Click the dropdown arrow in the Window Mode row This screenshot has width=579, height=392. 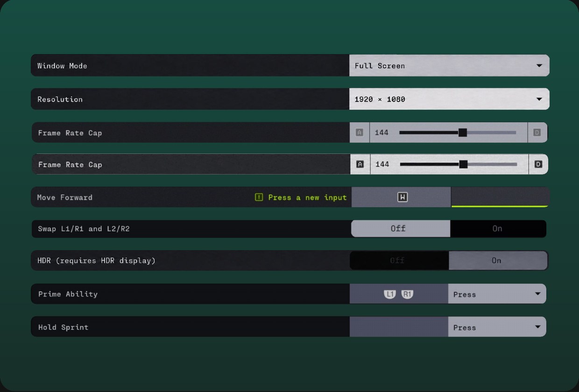point(539,66)
